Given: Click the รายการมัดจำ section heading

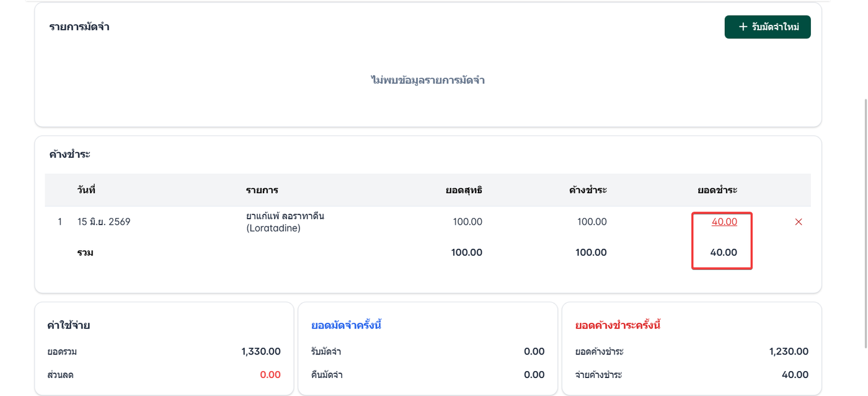Looking at the screenshot, I should click(79, 27).
